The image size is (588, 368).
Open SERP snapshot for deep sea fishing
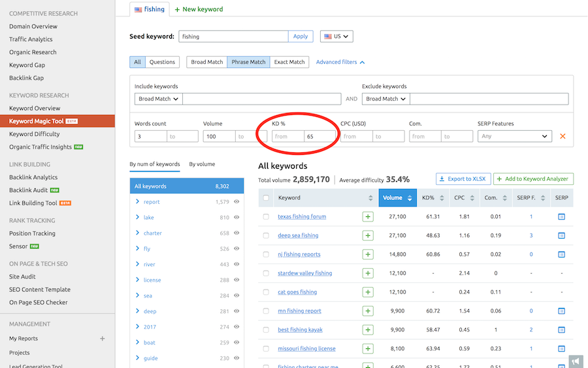561,235
